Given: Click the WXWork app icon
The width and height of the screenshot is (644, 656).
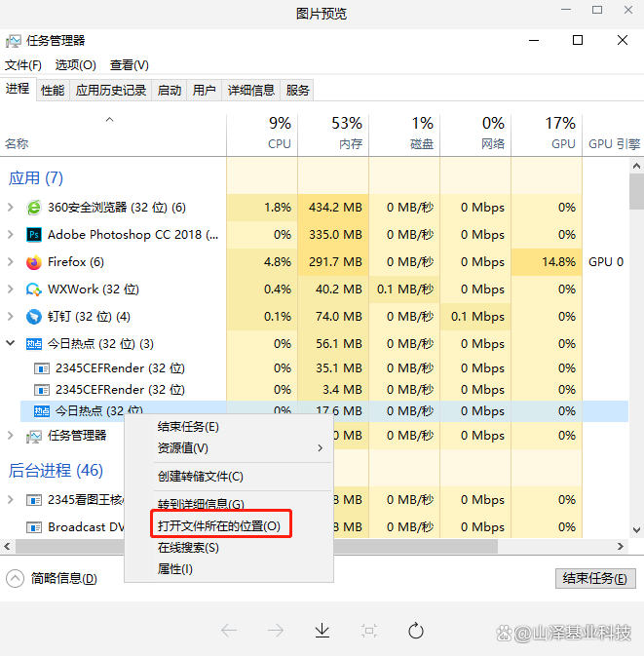Looking at the screenshot, I should (34, 289).
